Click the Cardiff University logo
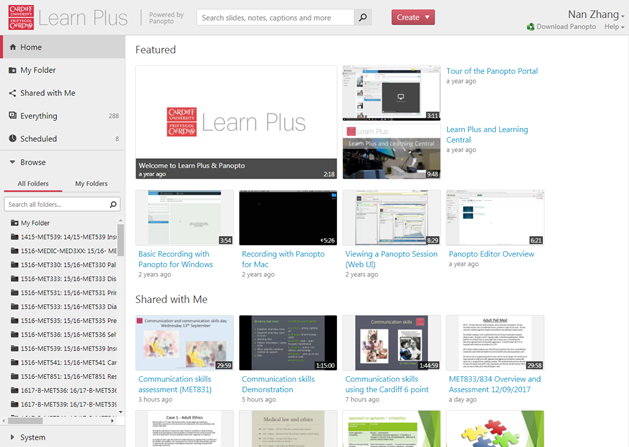The width and height of the screenshot is (629, 447). click(21, 18)
